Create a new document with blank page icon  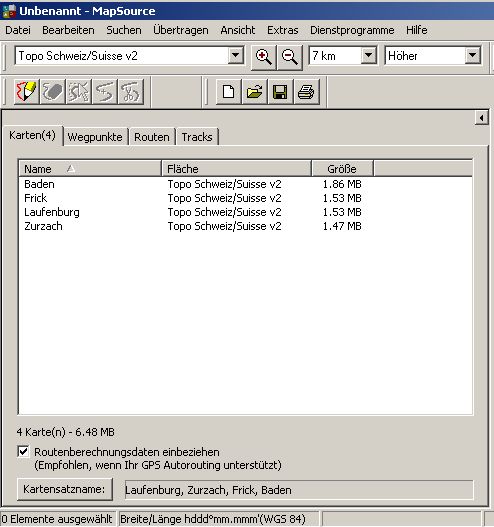tap(229, 91)
